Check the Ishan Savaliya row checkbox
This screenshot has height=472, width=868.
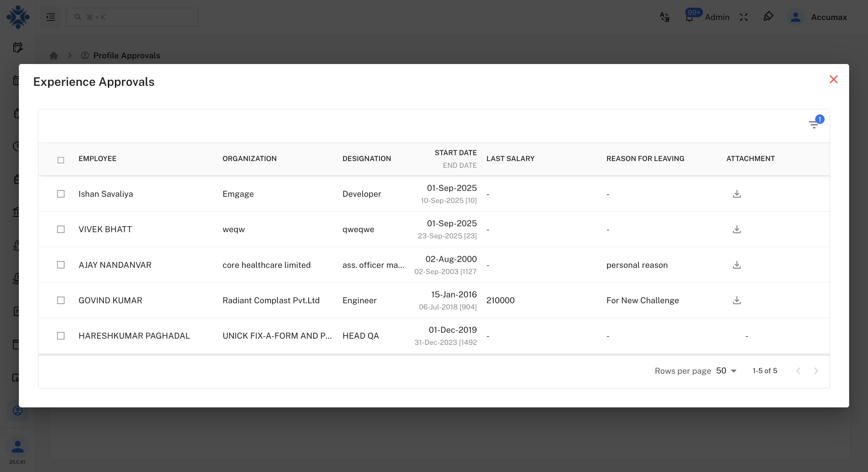coord(61,194)
